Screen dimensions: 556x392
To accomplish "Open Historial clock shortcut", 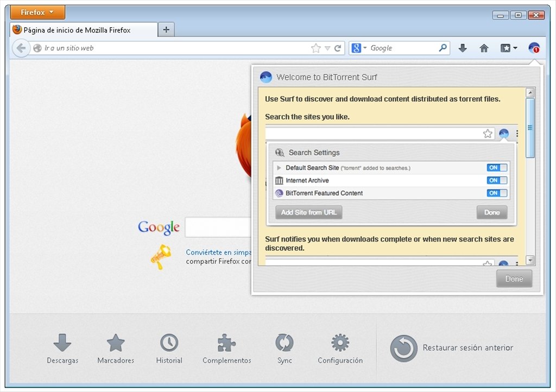I will (x=169, y=349).
